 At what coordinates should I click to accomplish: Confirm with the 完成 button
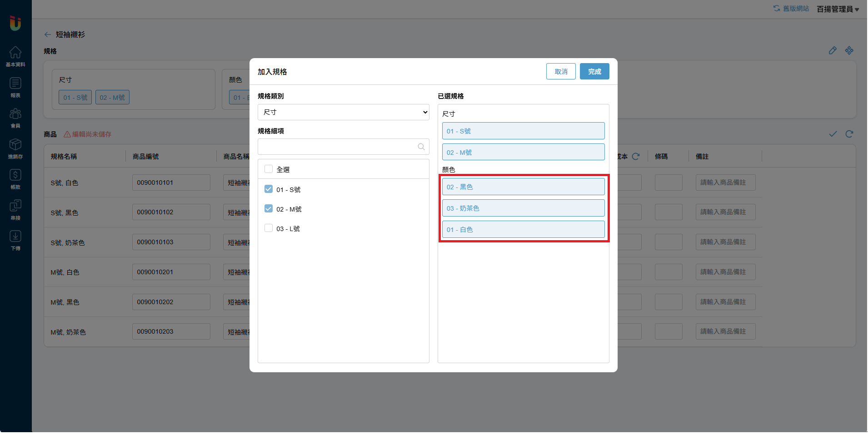coord(594,72)
